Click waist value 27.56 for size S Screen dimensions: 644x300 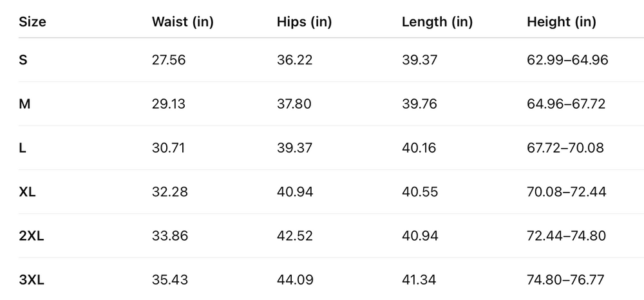169,60
